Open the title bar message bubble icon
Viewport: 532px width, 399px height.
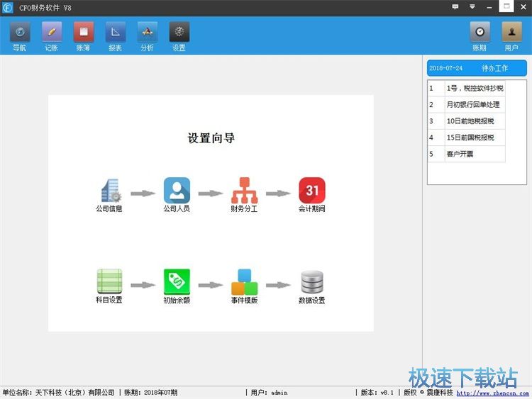click(x=455, y=7)
